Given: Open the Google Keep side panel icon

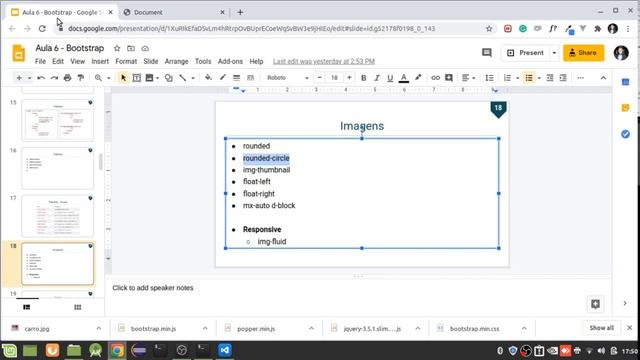Looking at the screenshot, I should tap(625, 108).
